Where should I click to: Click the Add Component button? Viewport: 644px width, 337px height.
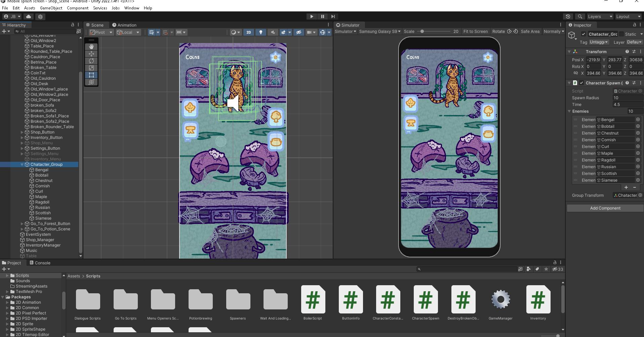tap(605, 208)
